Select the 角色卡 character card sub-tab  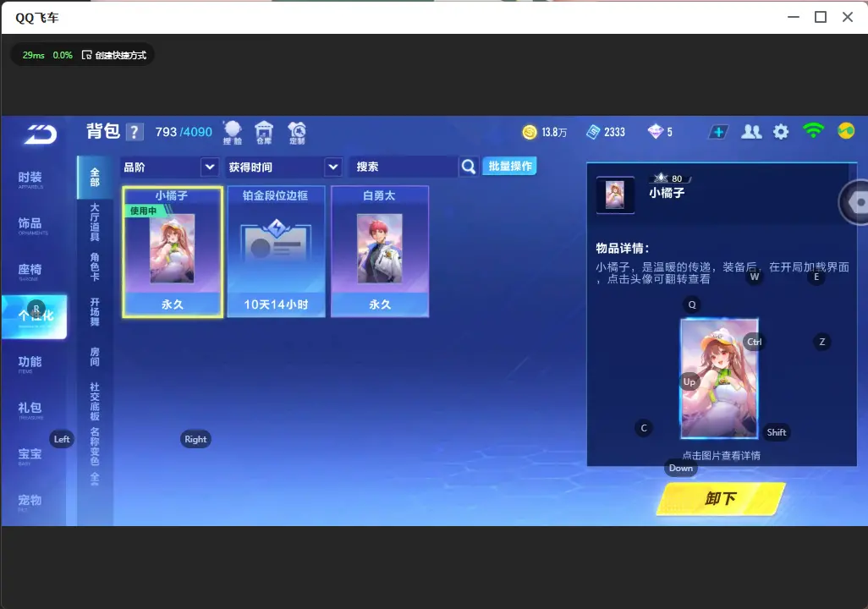point(95,266)
